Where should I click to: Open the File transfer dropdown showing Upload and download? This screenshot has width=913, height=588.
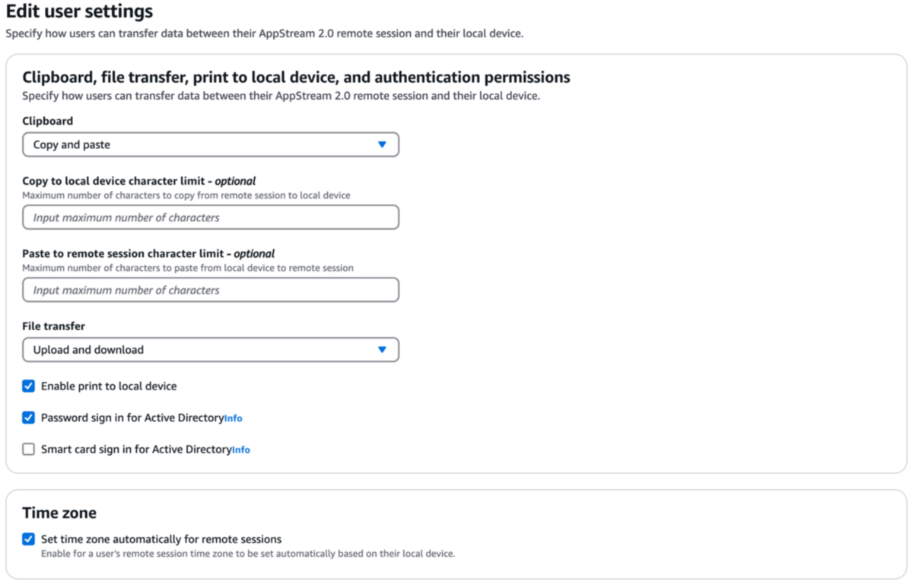point(211,350)
